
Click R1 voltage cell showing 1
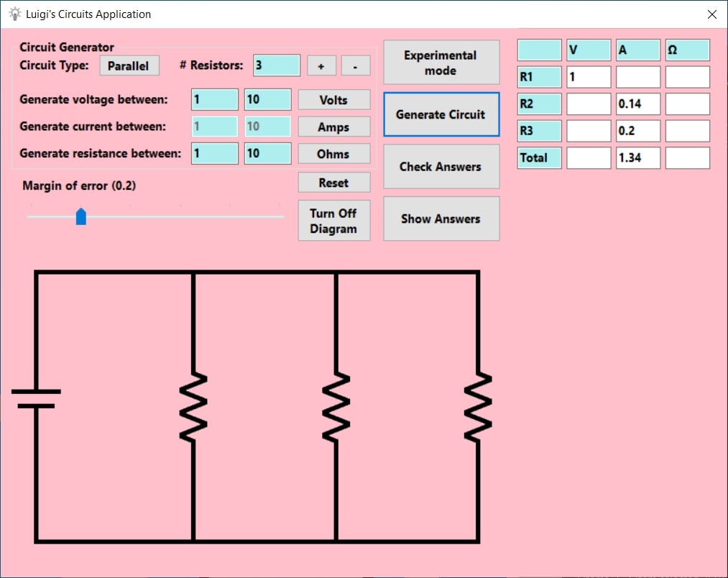pyautogui.click(x=589, y=77)
